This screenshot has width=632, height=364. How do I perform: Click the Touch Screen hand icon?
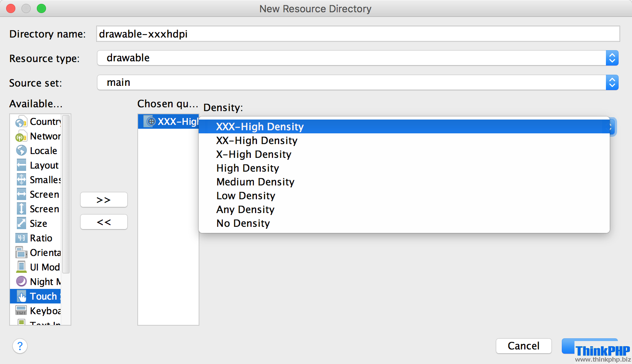[x=22, y=296]
